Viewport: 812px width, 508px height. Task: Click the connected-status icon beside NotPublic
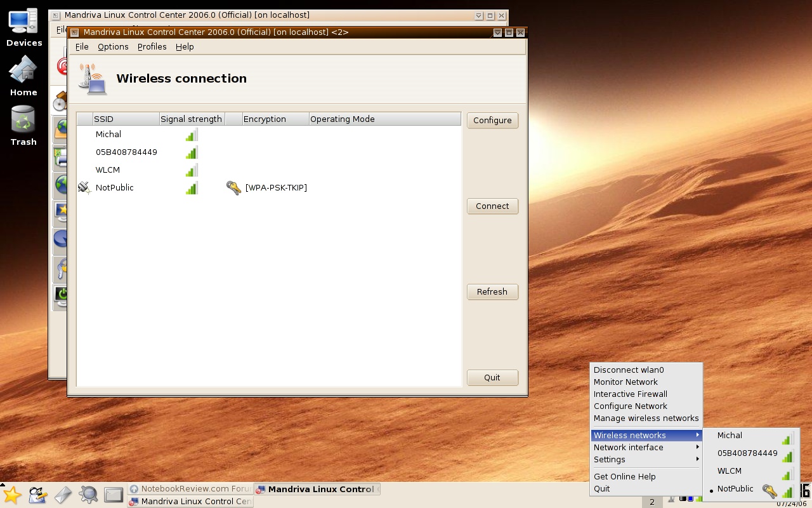[x=84, y=187]
